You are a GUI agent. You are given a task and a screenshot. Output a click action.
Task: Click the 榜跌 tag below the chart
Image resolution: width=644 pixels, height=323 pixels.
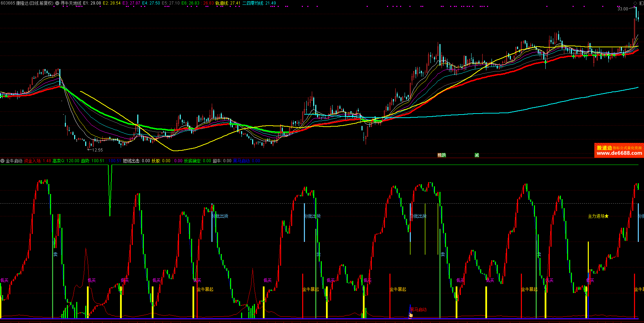pos(442,155)
